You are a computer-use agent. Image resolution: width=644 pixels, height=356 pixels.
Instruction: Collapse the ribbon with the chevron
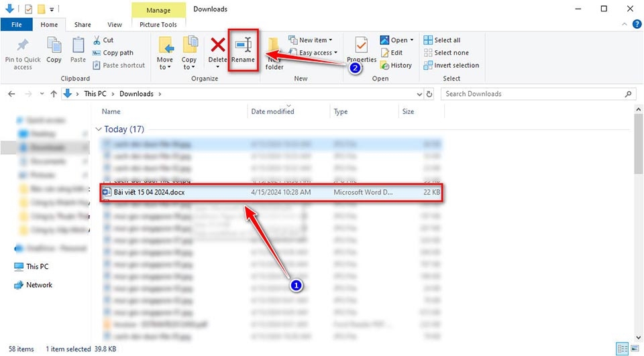pos(625,25)
